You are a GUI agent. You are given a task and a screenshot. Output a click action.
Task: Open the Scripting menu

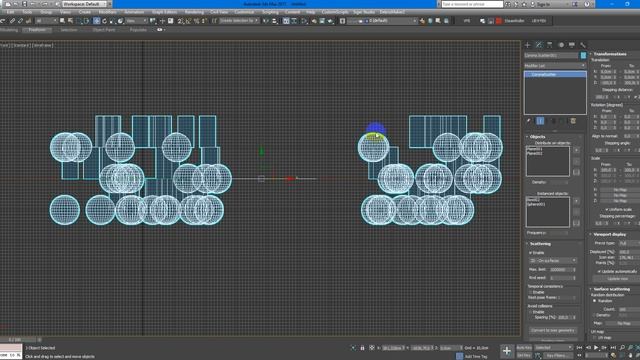270,12
